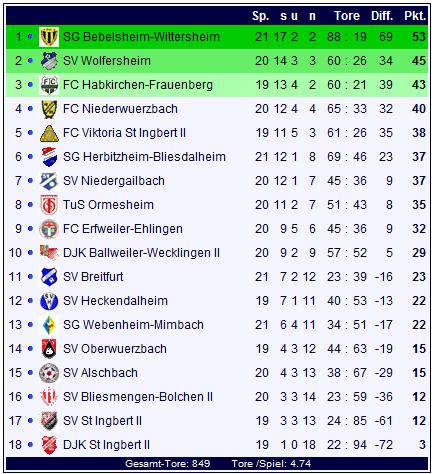Click the SG Bebelsheim-Wittersheim club crest
Viewport: 435px width, 474px height.
[x=49, y=37]
